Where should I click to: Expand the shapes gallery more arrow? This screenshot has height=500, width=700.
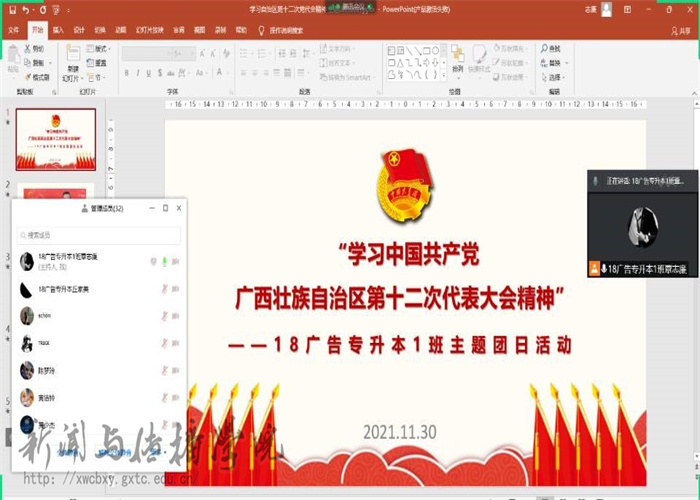444,76
